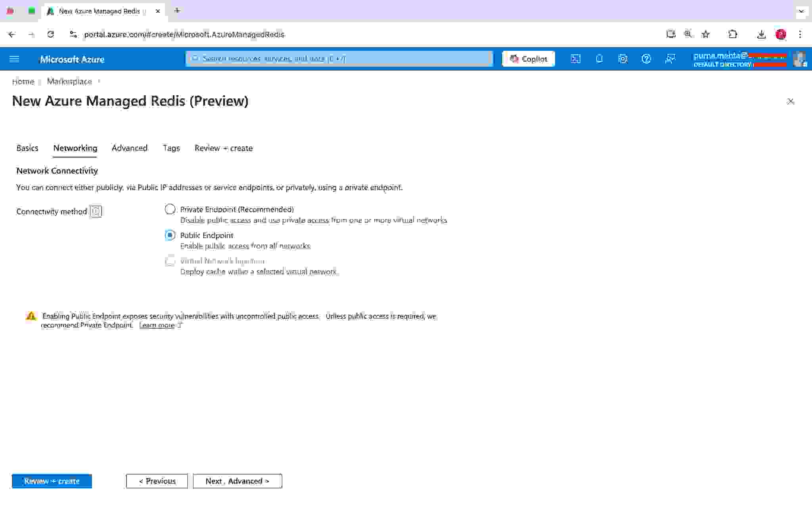The width and height of the screenshot is (812, 506).
Task: Switch to the Advanced tab
Action: [129, 148]
